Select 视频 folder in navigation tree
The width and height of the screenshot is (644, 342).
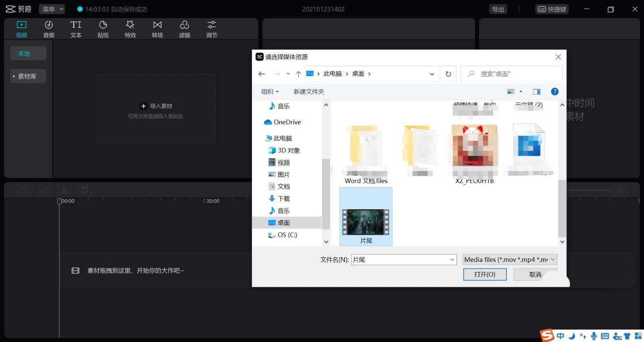coord(279,163)
